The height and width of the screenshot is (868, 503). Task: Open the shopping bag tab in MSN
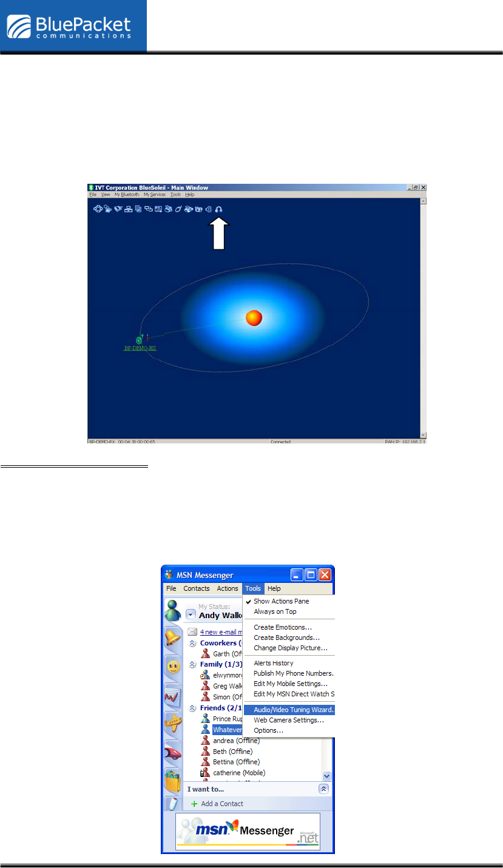pyautogui.click(x=174, y=780)
